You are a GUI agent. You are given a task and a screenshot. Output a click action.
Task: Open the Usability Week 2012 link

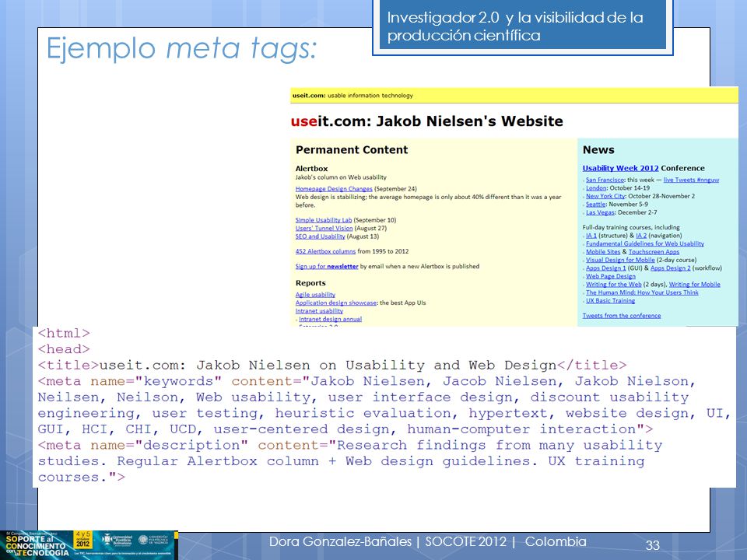[x=620, y=168]
